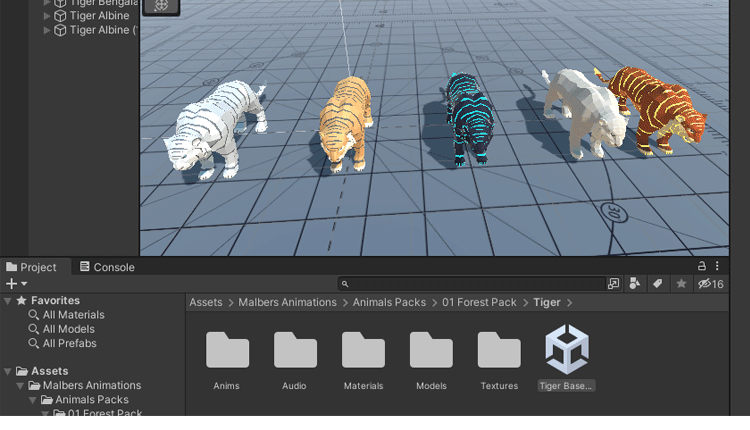Image resolution: width=750 pixels, height=430 pixels.
Task: Click the scene view tool overlay button
Action: point(161,6)
